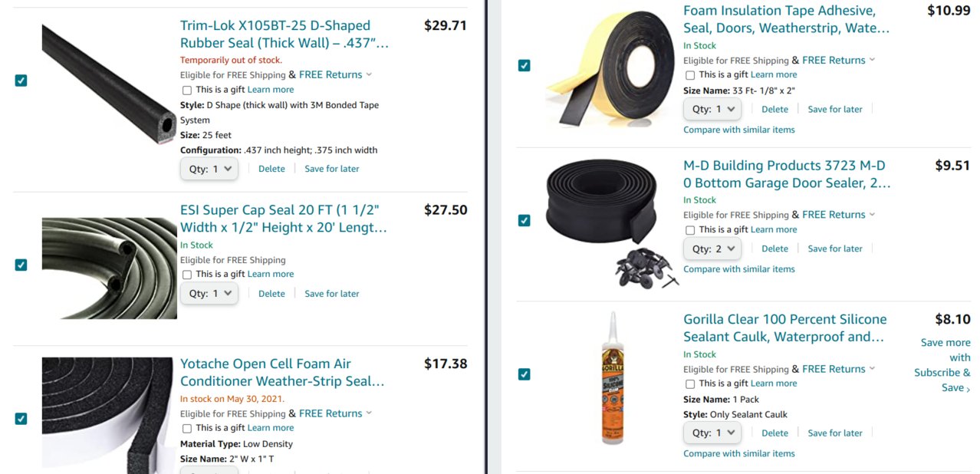
Task: Open Gorilla Clear Silicone Sealant image
Action: [612, 377]
